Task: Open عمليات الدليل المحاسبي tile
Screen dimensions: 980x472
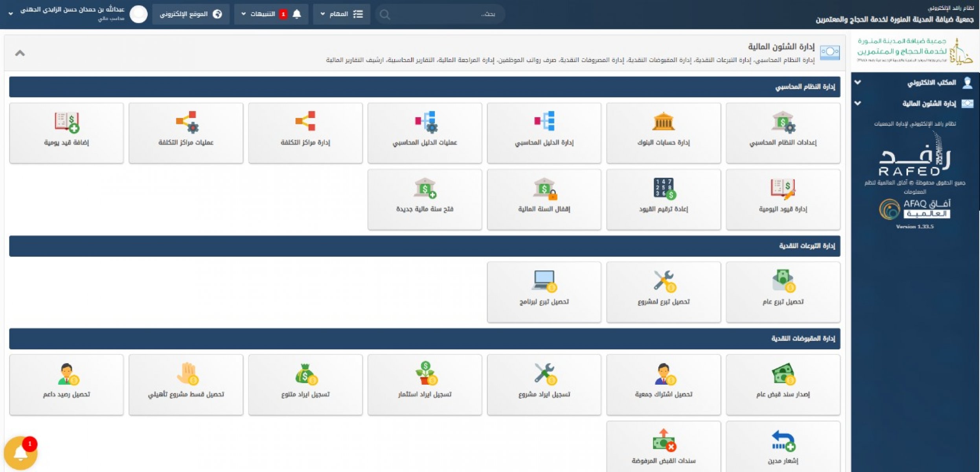Action: (x=425, y=133)
